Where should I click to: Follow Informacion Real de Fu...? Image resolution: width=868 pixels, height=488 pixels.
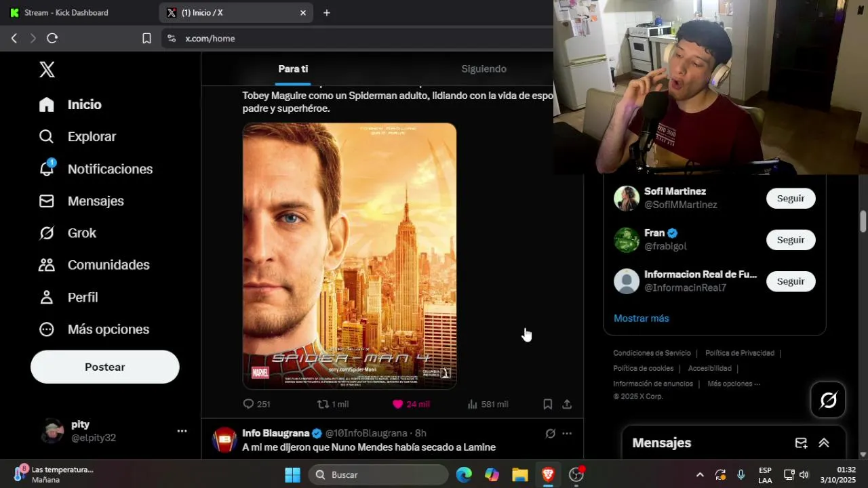click(x=791, y=281)
